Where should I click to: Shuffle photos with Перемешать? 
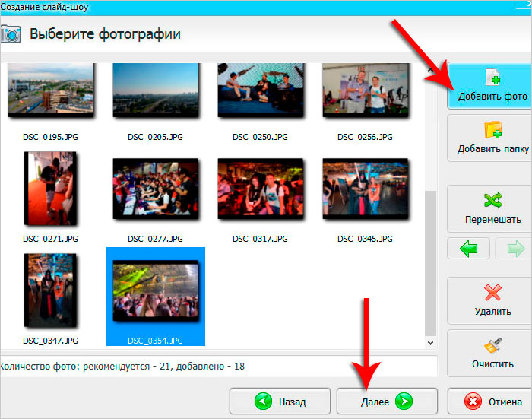489,208
